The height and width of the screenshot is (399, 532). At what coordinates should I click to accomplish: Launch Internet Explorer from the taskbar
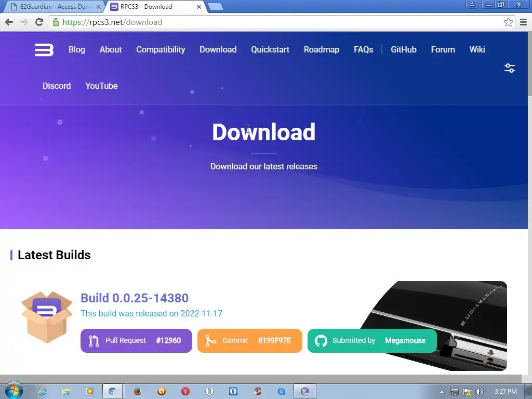42,392
